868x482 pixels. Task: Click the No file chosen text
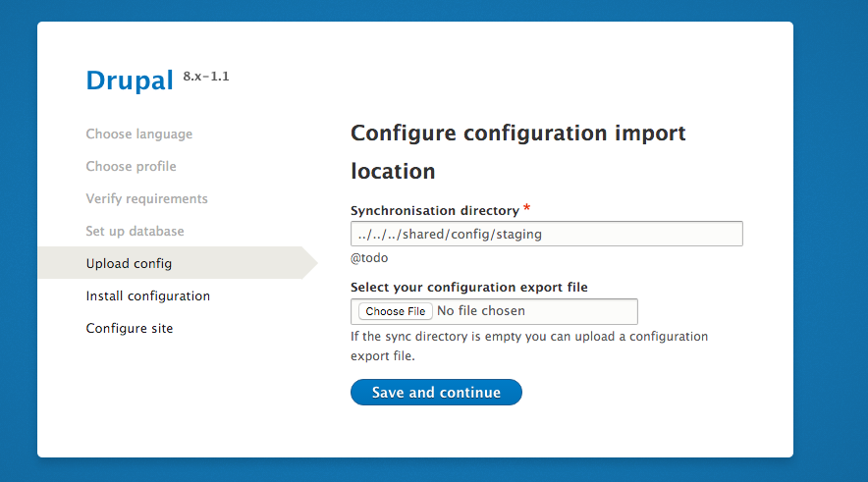click(481, 311)
